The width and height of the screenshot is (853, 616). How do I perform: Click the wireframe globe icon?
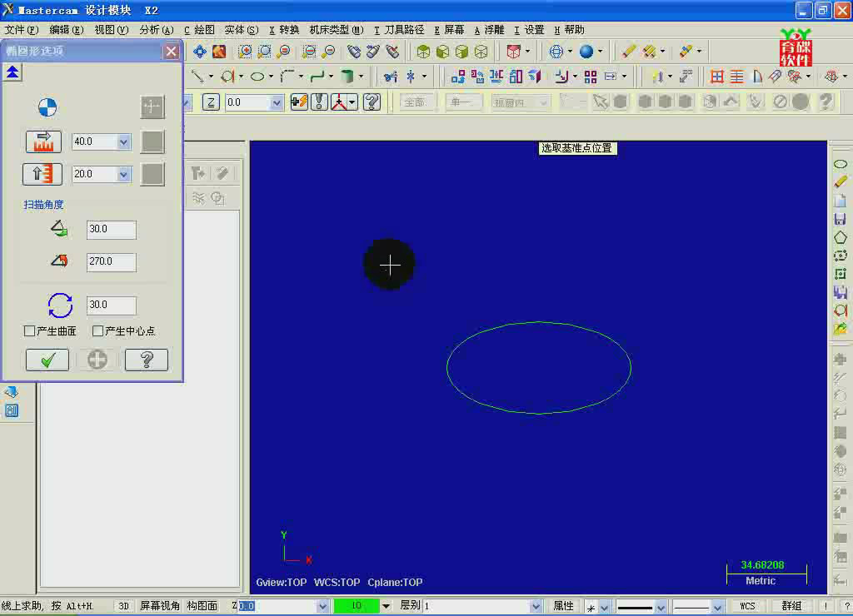click(556, 52)
